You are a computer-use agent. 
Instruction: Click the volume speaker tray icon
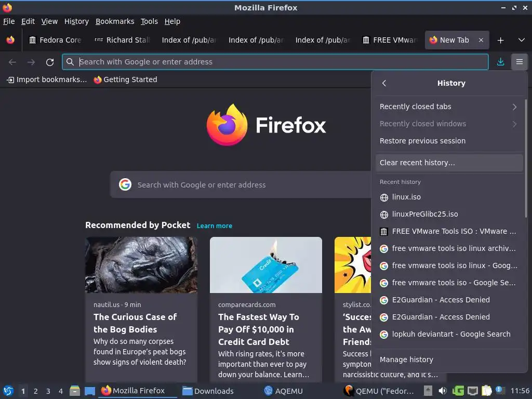tap(443, 391)
